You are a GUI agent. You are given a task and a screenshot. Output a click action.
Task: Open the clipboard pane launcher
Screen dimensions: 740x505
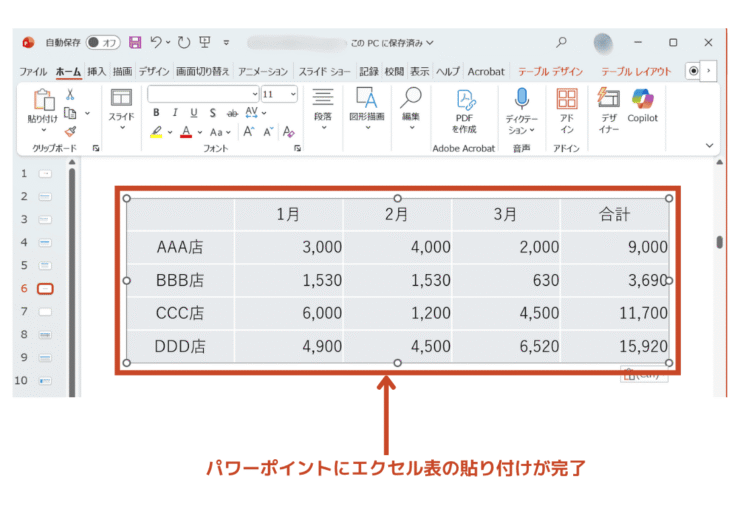(x=96, y=148)
